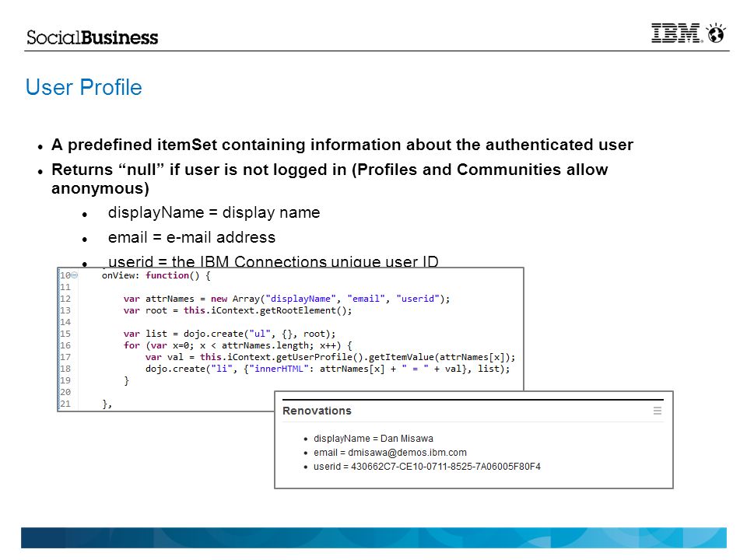Click the globe icon beside IBM logo

pyautogui.click(x=716, y=33)
